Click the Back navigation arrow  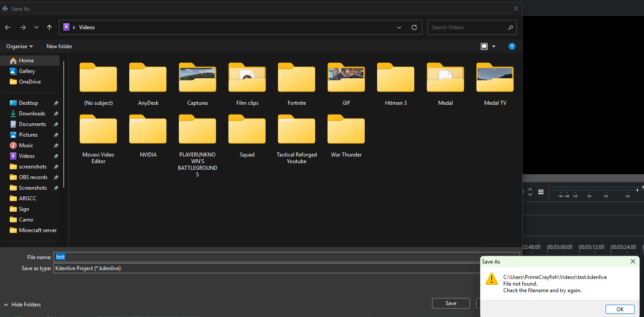8,27
